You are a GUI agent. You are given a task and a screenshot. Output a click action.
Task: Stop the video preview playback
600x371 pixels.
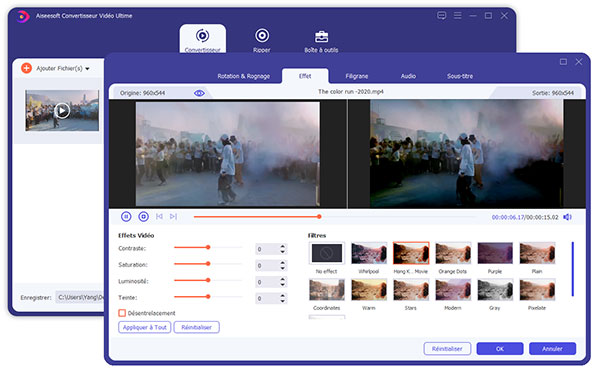coord(143,216)
